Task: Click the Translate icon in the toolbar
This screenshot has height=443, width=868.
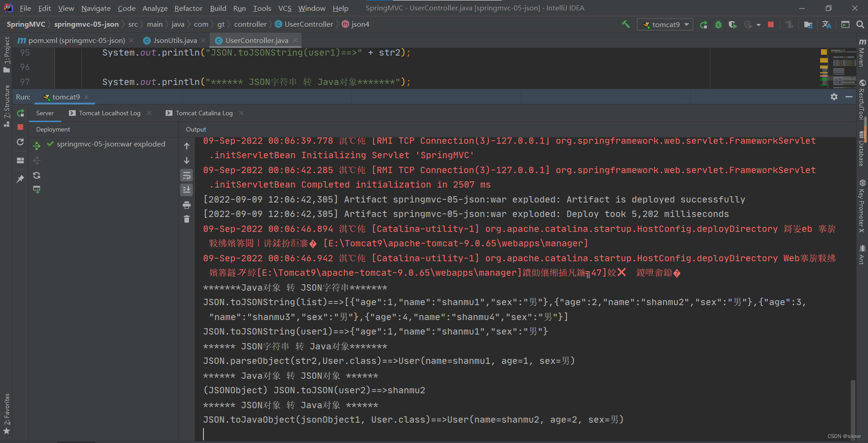Action: [827, 24]
